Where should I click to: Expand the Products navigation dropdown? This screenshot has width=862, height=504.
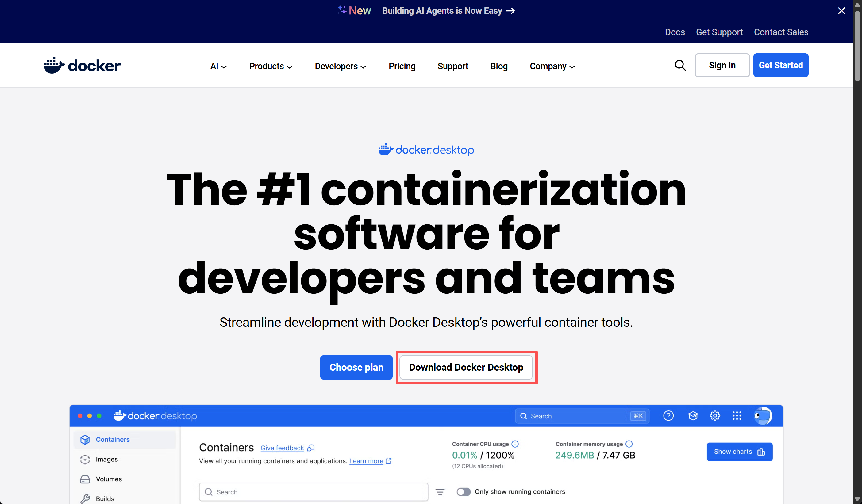[x=271, y=66]
